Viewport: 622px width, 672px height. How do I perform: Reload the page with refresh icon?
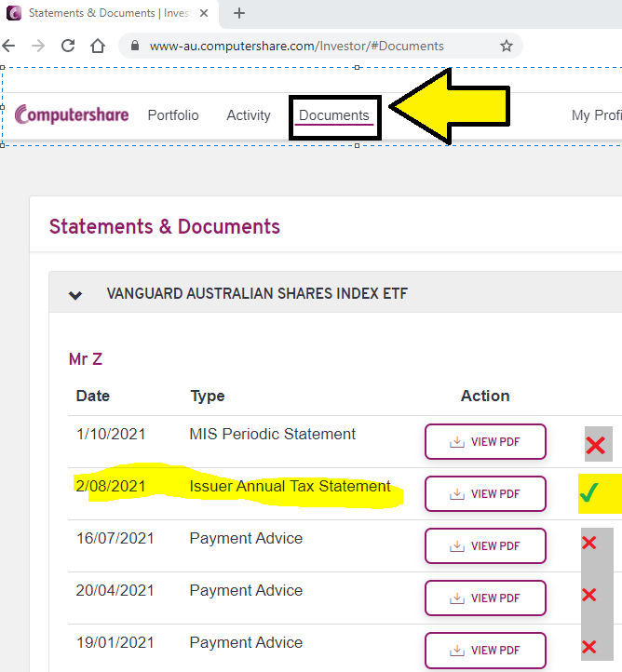(x=68, y=46)
